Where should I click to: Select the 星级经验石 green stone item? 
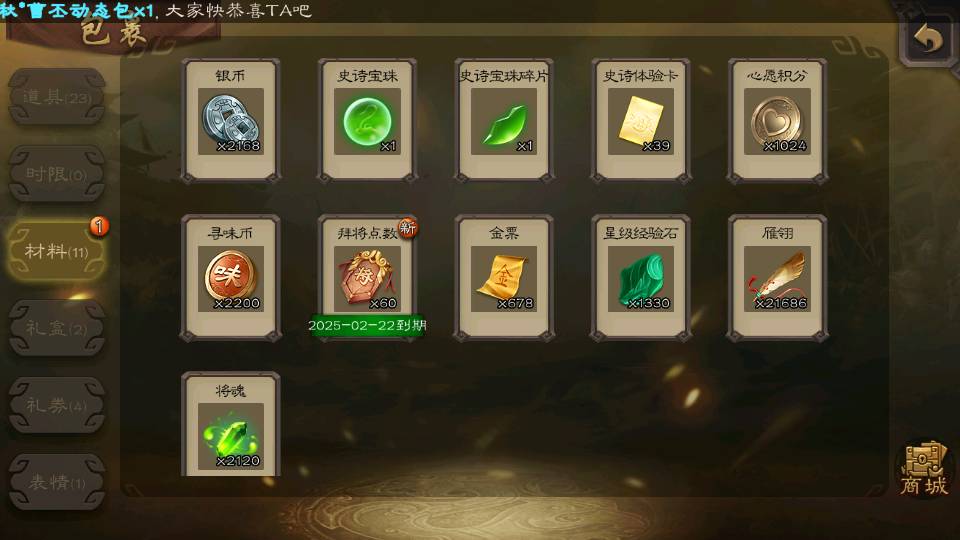pyautogui.click(x=641, y=278)
